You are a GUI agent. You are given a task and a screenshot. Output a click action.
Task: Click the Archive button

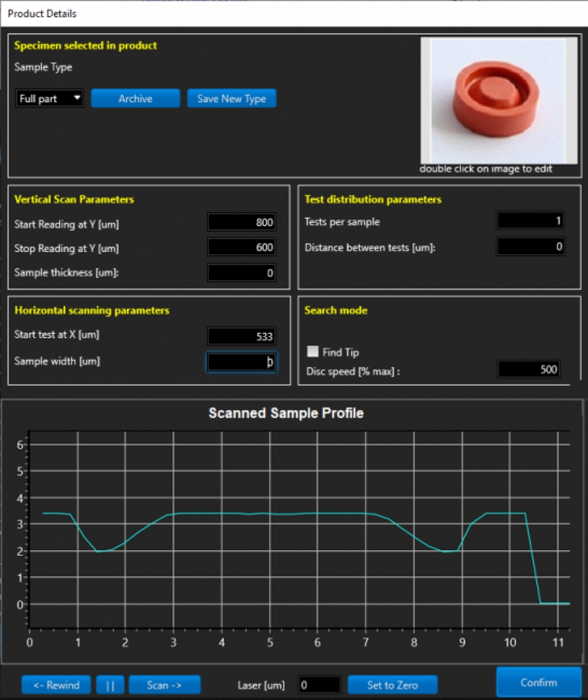tap(135, 98)
